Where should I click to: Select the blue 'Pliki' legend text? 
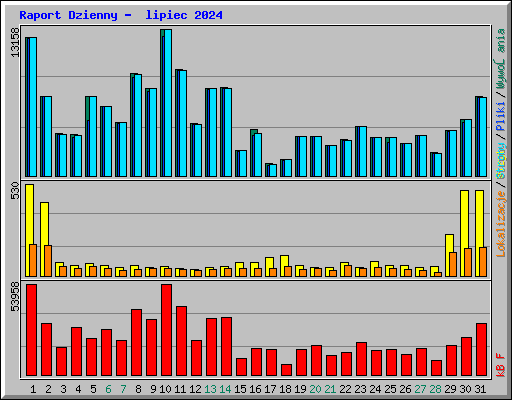[501, 116]
